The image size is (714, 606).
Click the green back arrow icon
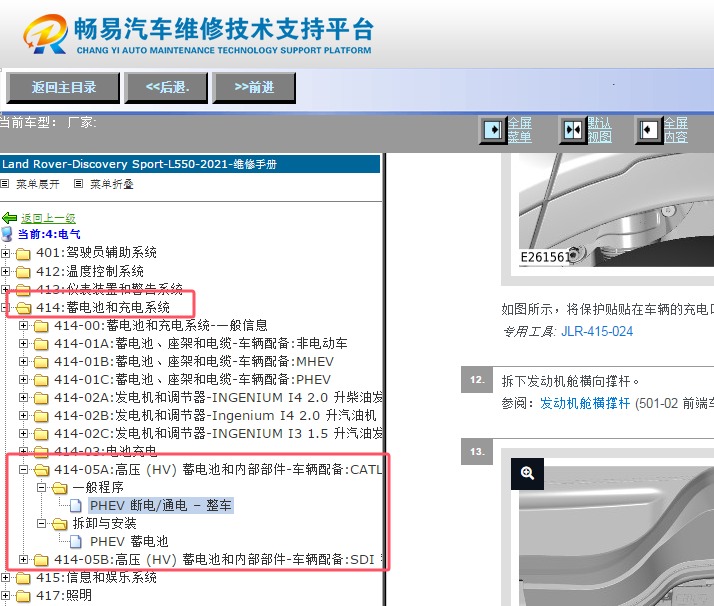10,218
